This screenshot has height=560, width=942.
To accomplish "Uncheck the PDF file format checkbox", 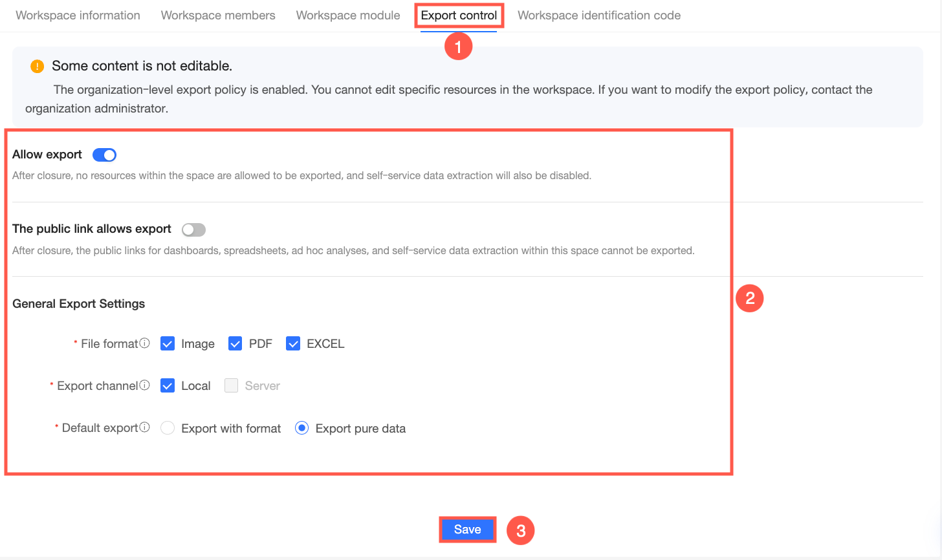I will click(x=235, y=344).
